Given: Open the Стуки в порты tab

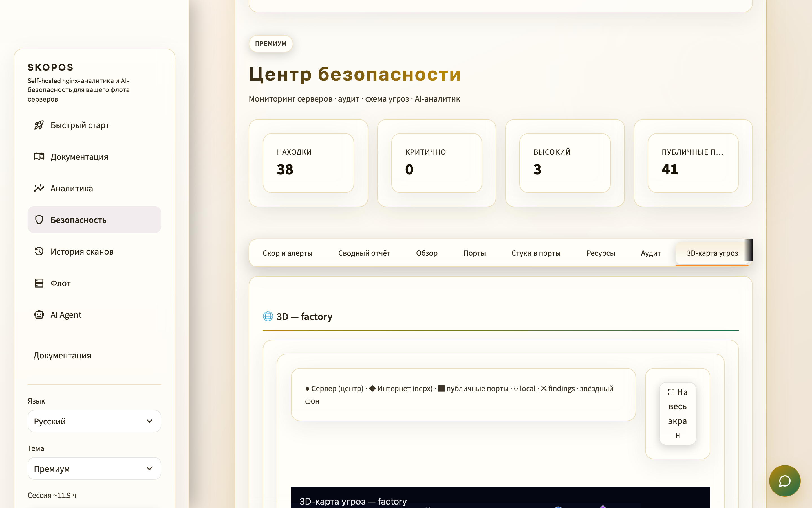Looking at the screenshot, I should coord(536,253).
